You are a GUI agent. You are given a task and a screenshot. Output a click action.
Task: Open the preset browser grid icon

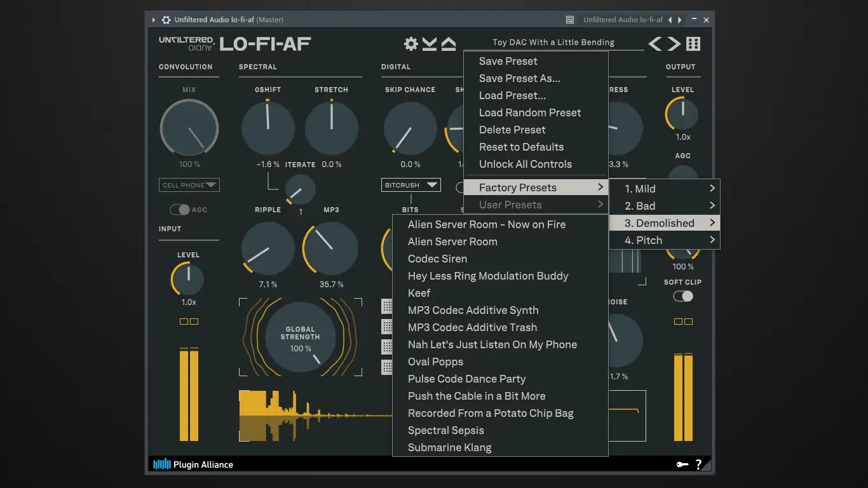(x=693, y=43)
